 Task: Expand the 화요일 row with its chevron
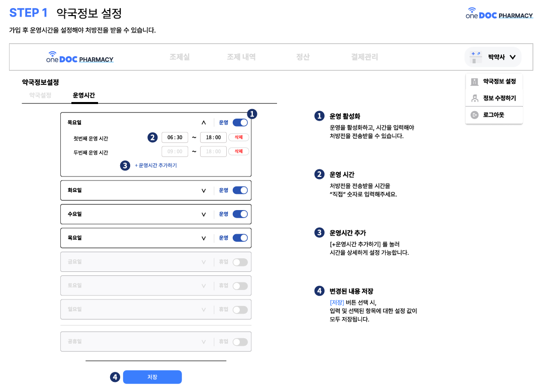pyautogui.click(x=204, y=191)
